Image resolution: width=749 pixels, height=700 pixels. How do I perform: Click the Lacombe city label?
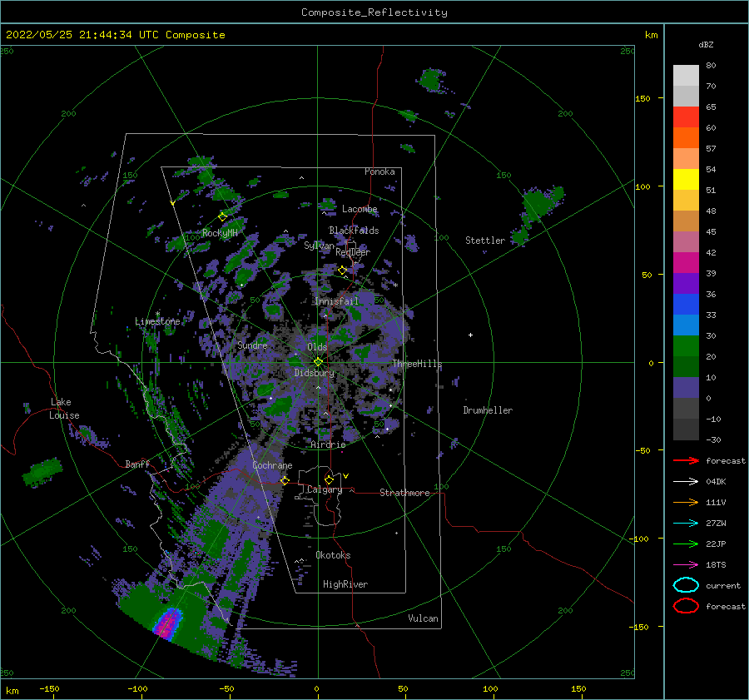pyautogui.click(x=360, y=209)
